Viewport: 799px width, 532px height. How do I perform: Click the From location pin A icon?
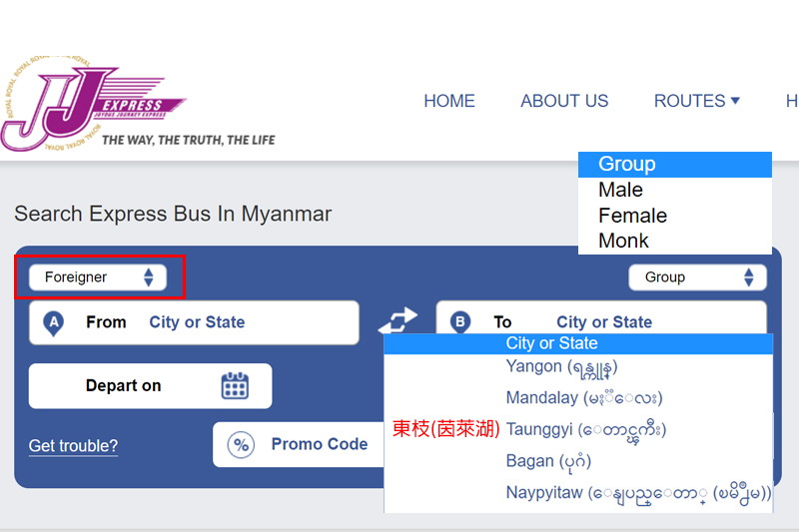point(54,322)
